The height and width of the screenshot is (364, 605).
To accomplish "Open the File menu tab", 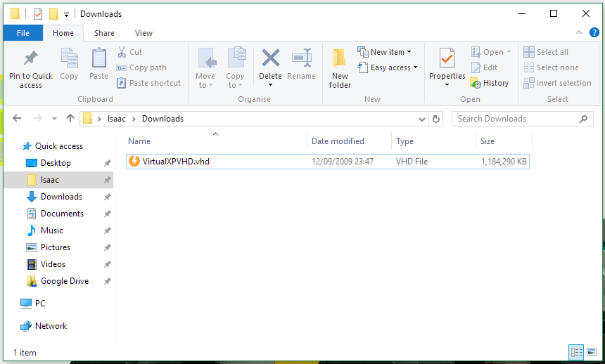I will tap(23, 33).
